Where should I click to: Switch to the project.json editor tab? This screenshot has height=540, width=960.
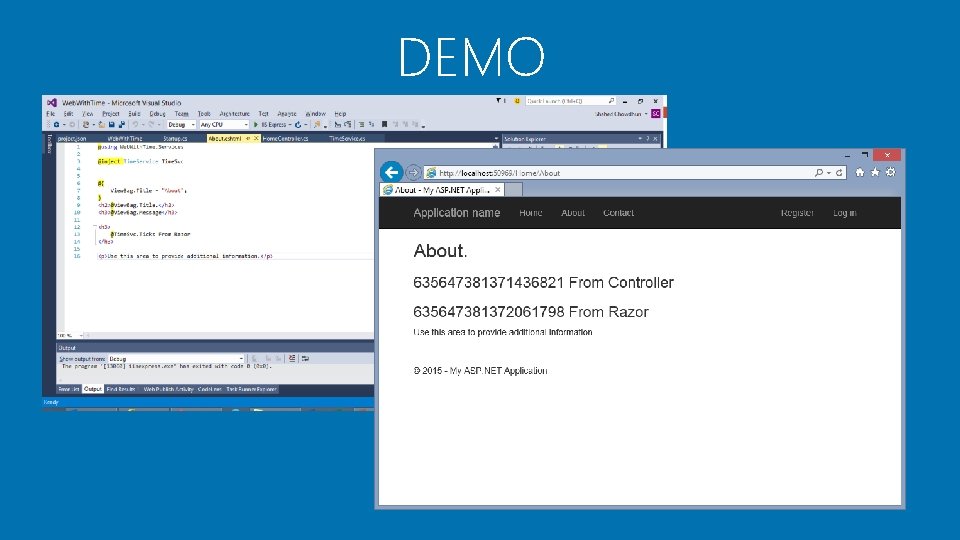[x=72, y=139]
